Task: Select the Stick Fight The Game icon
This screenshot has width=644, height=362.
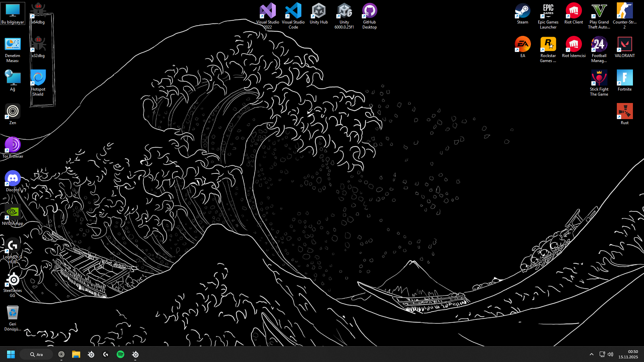Action: click(599, 83)
